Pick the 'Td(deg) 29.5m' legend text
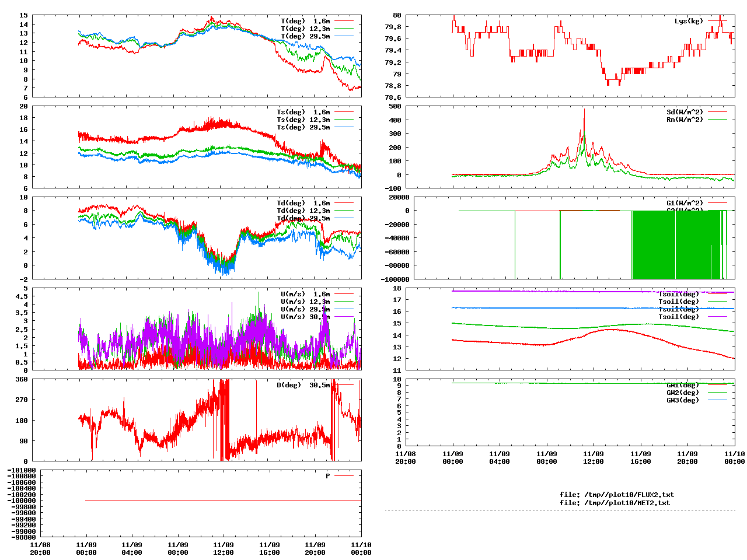Viewport: 747px width, 560px height. [303, 218]
